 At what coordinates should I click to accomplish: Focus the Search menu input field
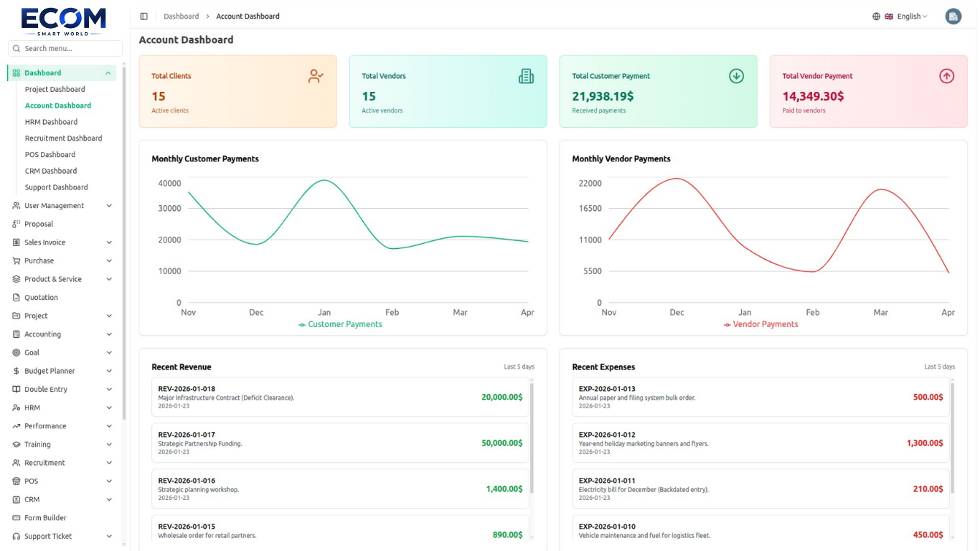coord(65,49)
